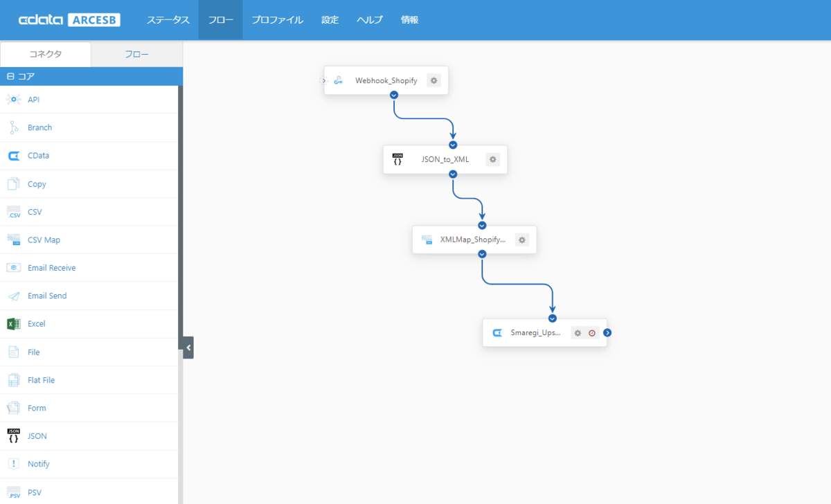This screenshot has height=504, width=831.
Task: Click the Excel connector icon
Action: pos(13,324)
